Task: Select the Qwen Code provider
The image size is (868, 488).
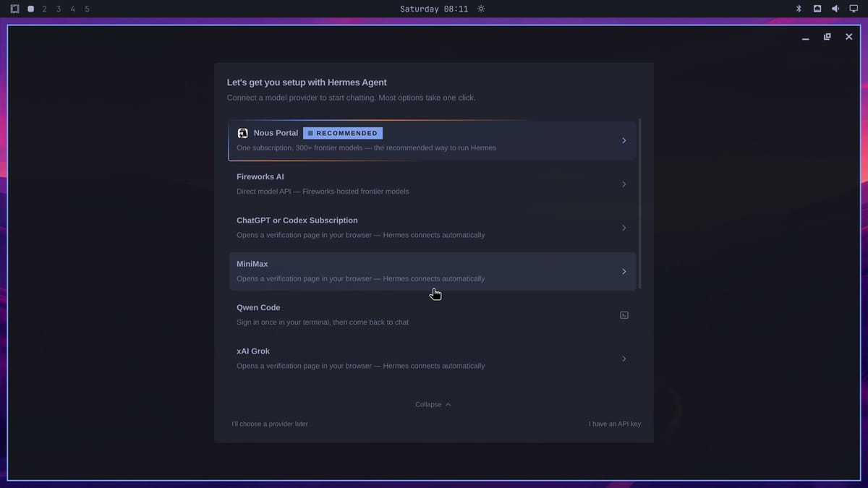Action: pyautogui.click(x=433, y=315)
